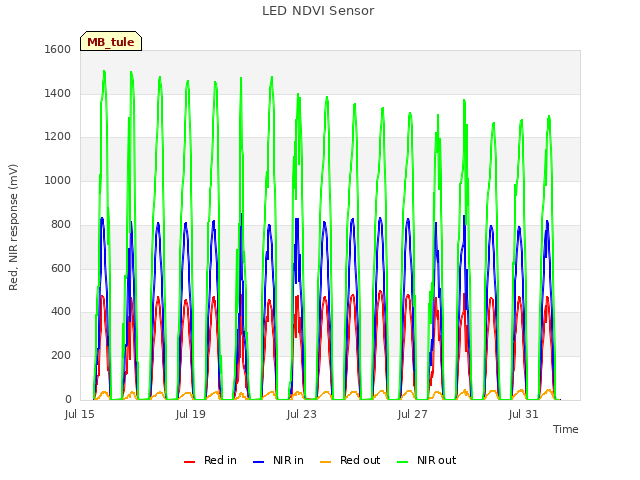Click the blue legend color swatch
Image resolution: width=640 pixels, height=480 pixels.
[258, 462]
